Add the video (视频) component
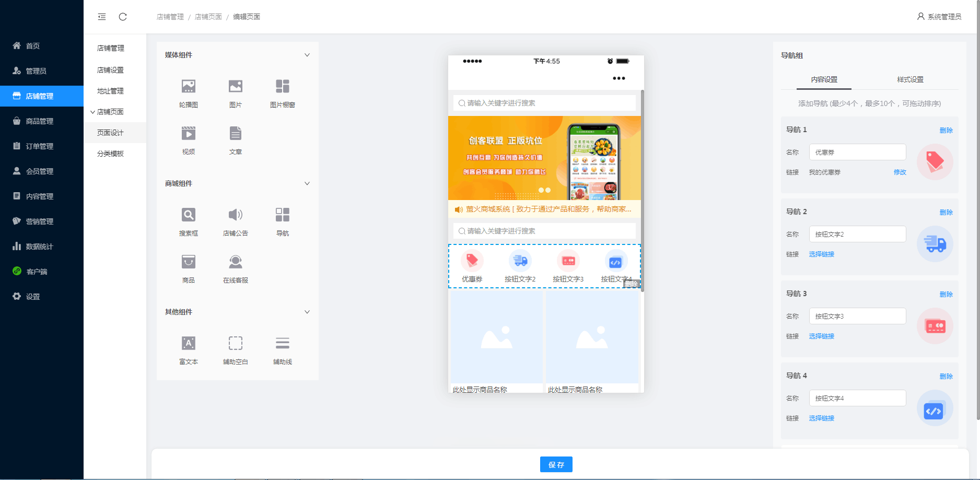 point(189,139)
